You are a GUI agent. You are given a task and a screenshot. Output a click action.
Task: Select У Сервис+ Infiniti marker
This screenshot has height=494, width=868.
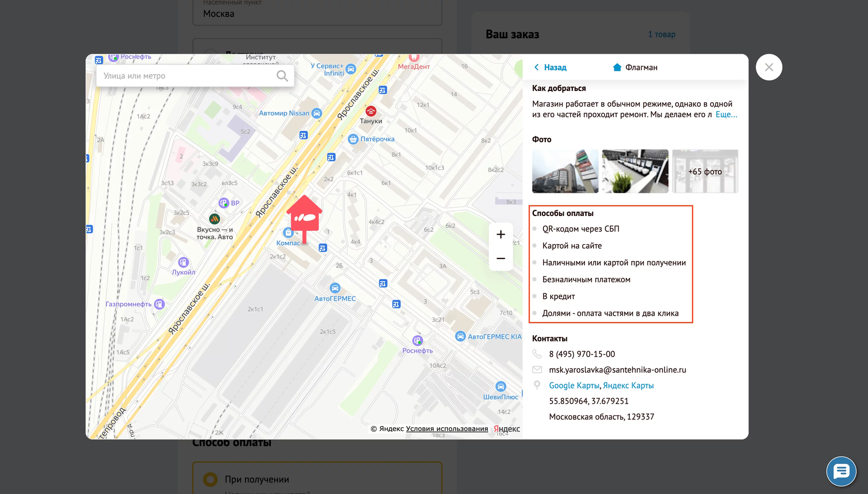351,69
